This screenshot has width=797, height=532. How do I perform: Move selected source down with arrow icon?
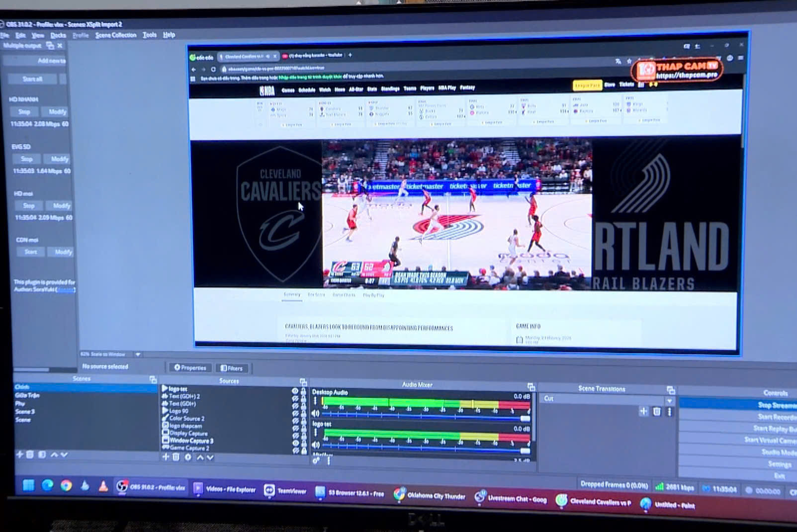click(210, 457)
